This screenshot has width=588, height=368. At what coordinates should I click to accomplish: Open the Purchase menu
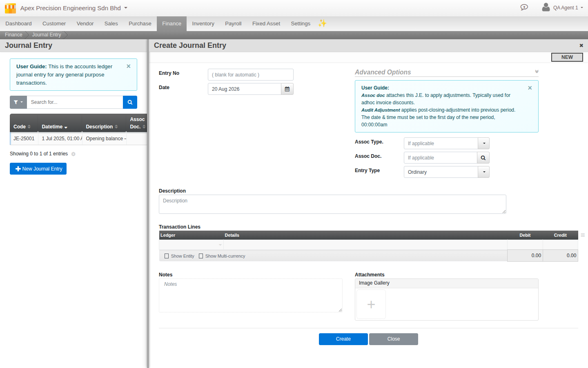tap(140, 24)
